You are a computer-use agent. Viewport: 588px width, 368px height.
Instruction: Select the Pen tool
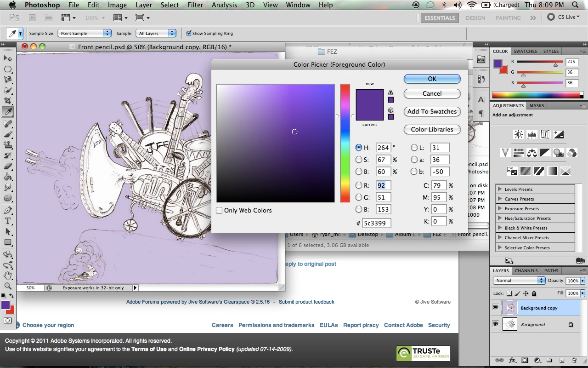(x=8, y=210)
